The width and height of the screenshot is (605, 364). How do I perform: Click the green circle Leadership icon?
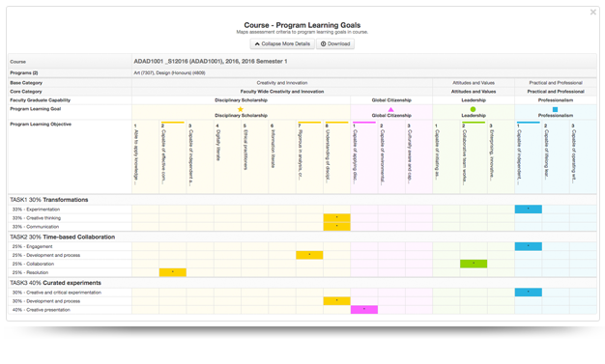473,109
